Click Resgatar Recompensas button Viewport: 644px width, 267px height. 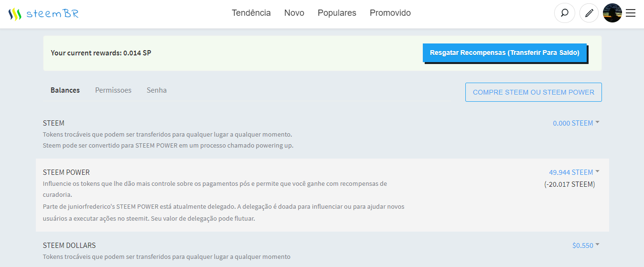504,53
